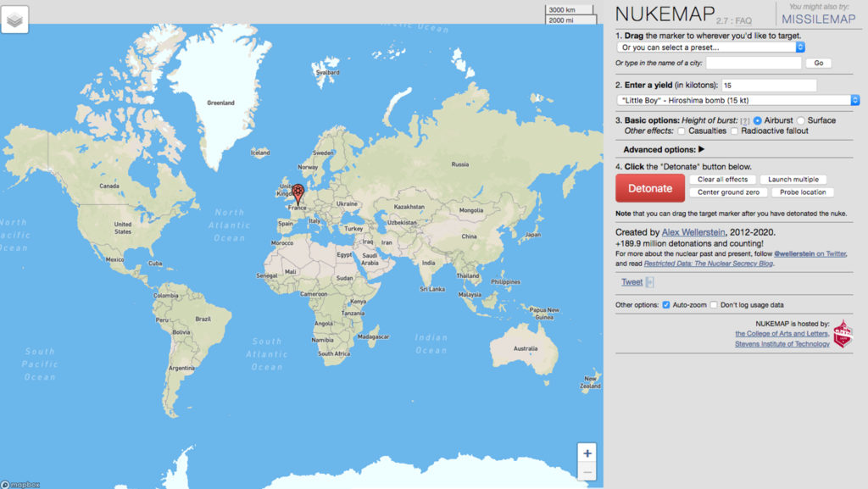
Task: Click the yield kilotons input field
Action: pos(769,86)
